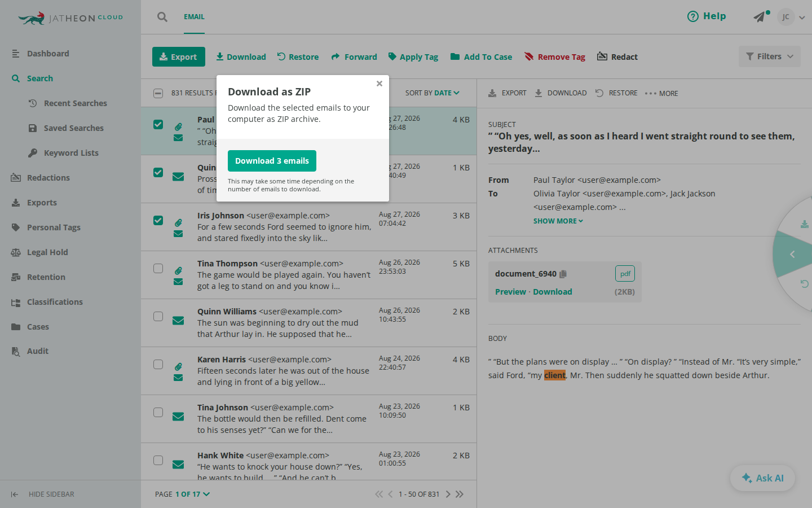Open the JC user avatar
The image size is (812, 508).
[x=785, y=17]
